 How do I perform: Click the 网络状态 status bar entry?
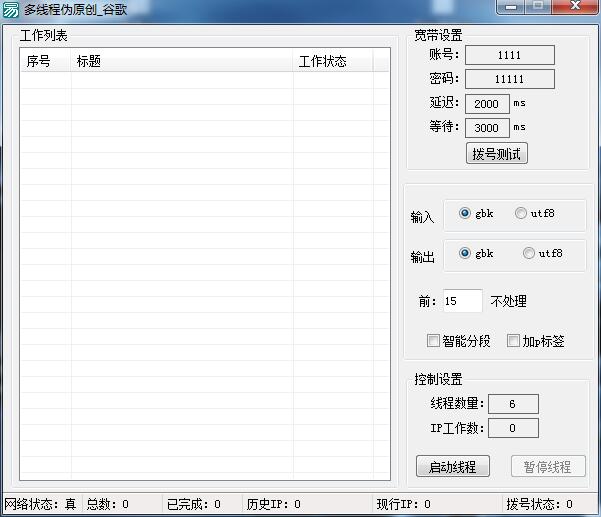pos(40,504)
